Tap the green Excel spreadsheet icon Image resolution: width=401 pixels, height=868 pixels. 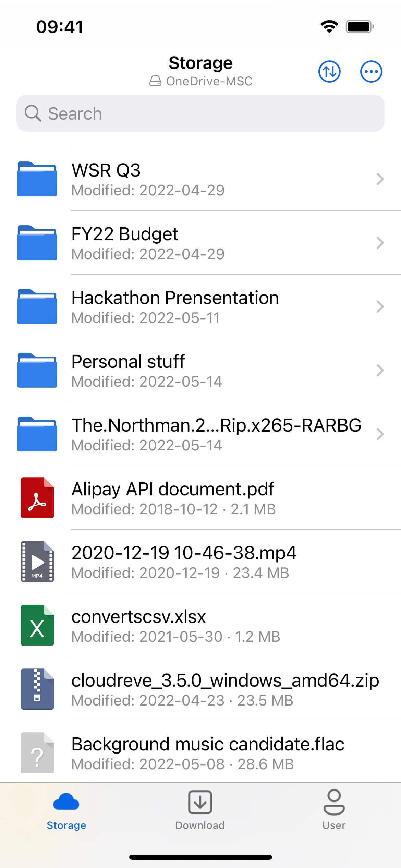point(37,625)
